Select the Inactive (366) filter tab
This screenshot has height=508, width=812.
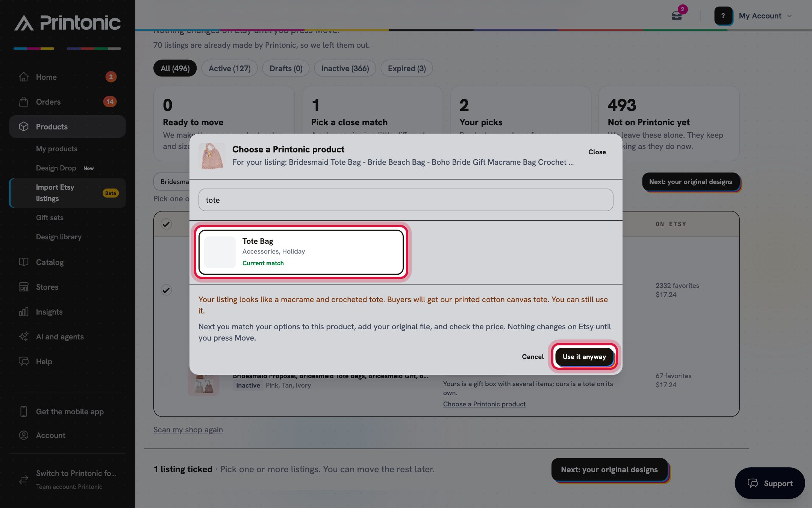[x=345, y=68]
